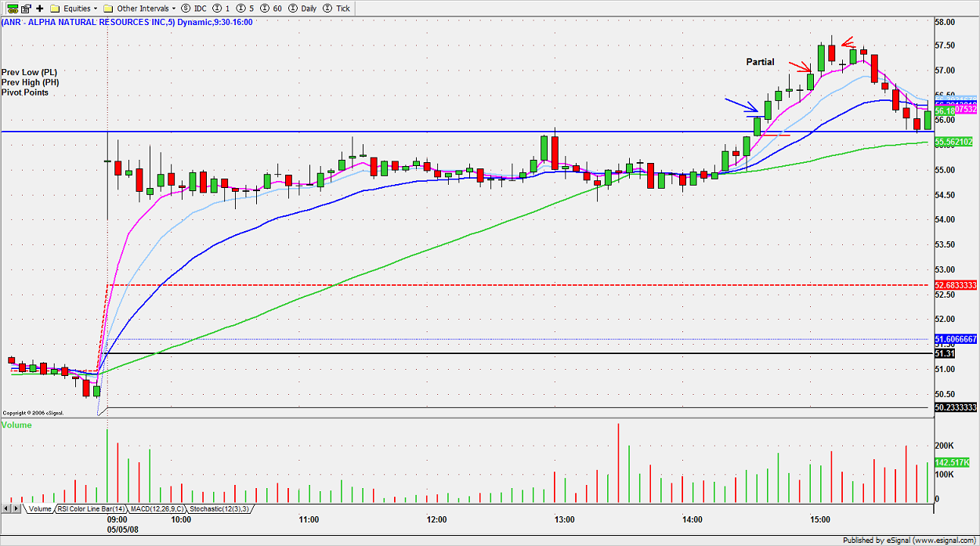The image size is (980, 546).
Task: Select the 60 minute interval
Action: point(271,8)
